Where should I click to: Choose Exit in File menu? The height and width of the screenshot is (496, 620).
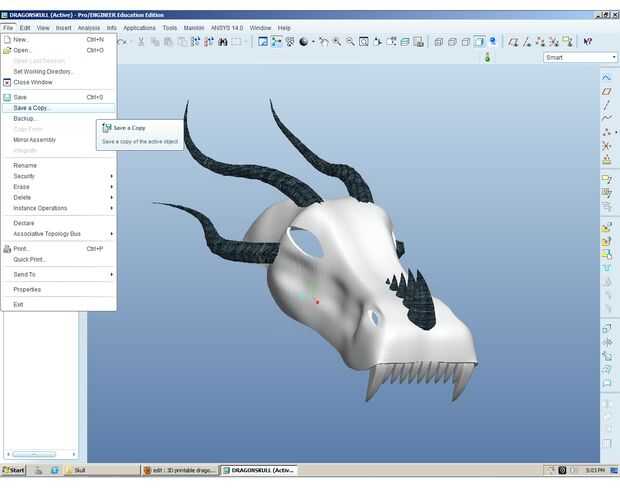(59, 305)
